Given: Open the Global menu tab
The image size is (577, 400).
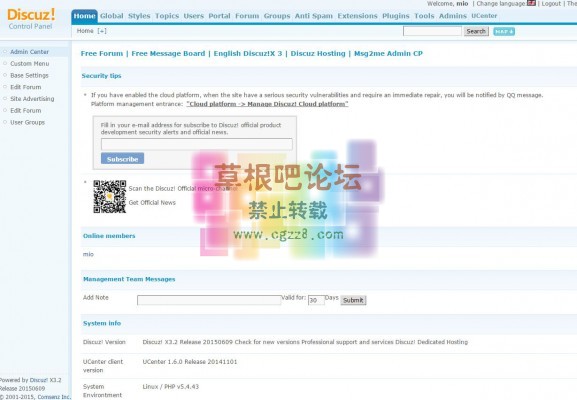Looking at the screenshot, I should pyautogui.click(x=111, y=16).
